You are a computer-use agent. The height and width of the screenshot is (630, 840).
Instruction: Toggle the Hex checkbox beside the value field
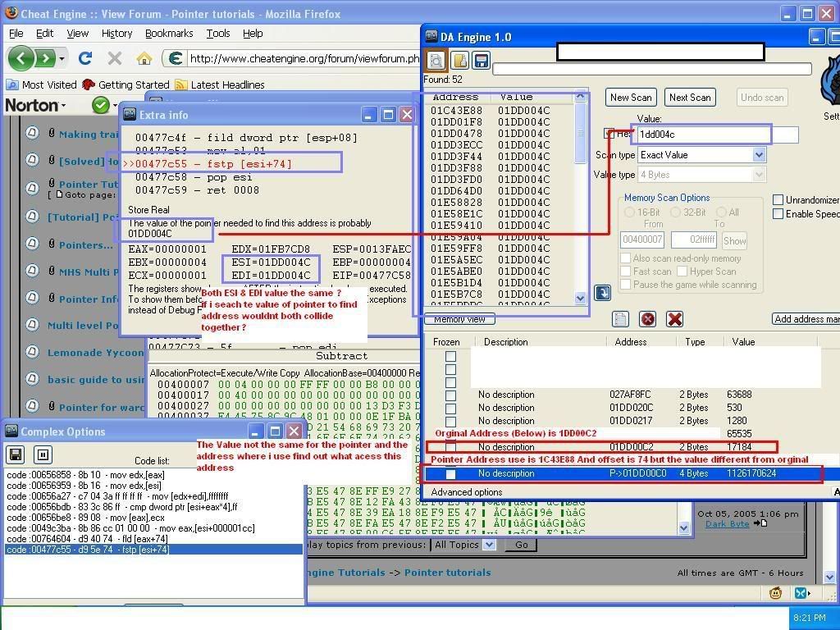pyautogui.click(x=609, y=134)
